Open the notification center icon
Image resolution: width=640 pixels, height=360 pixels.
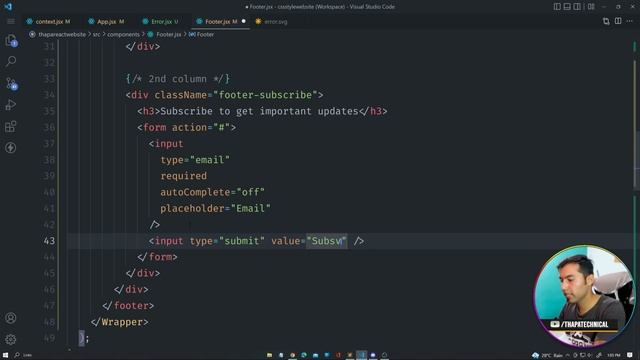[630, 356]
